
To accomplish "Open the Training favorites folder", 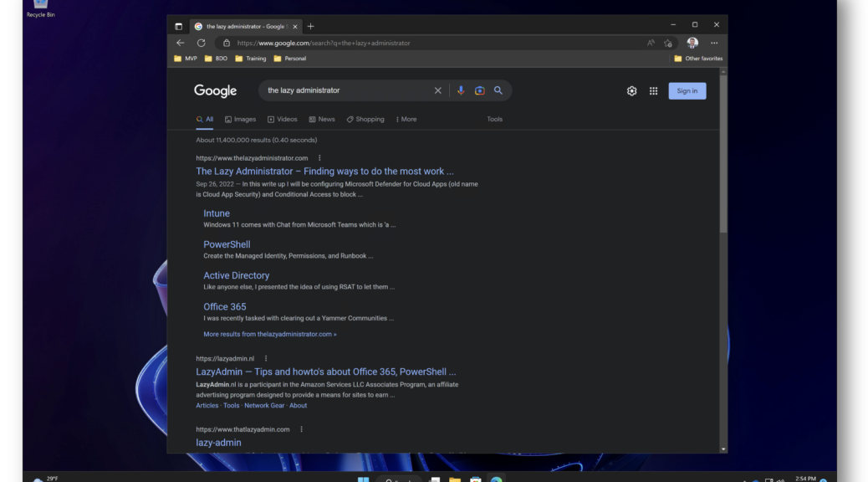I will coord(251,59).
